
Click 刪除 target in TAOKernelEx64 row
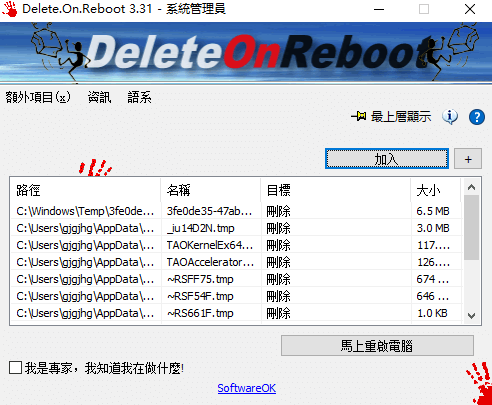click(278, 245)
